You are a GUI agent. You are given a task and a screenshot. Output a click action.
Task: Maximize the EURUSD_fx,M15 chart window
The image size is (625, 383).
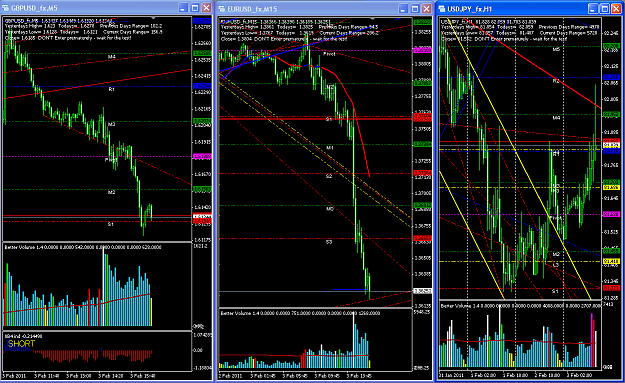pos(415,9)
